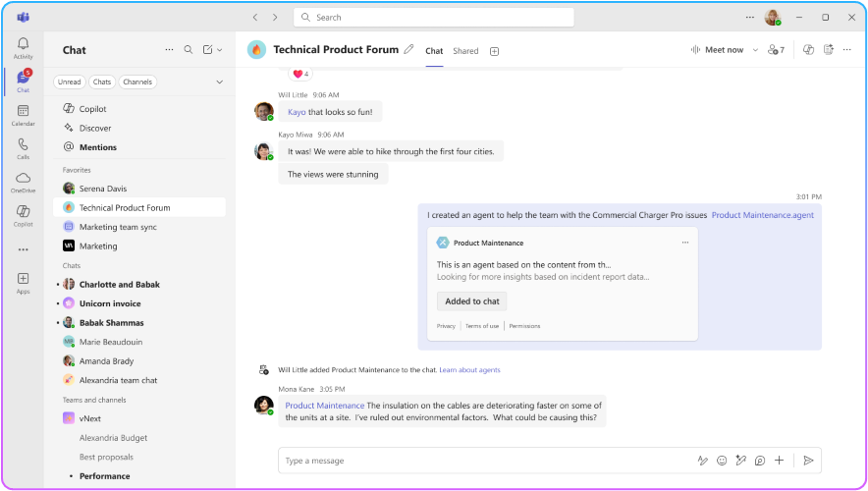Edit chat name pencil icon
The width and height of the screenshot is (868, 491).
[x=408, y=49]
